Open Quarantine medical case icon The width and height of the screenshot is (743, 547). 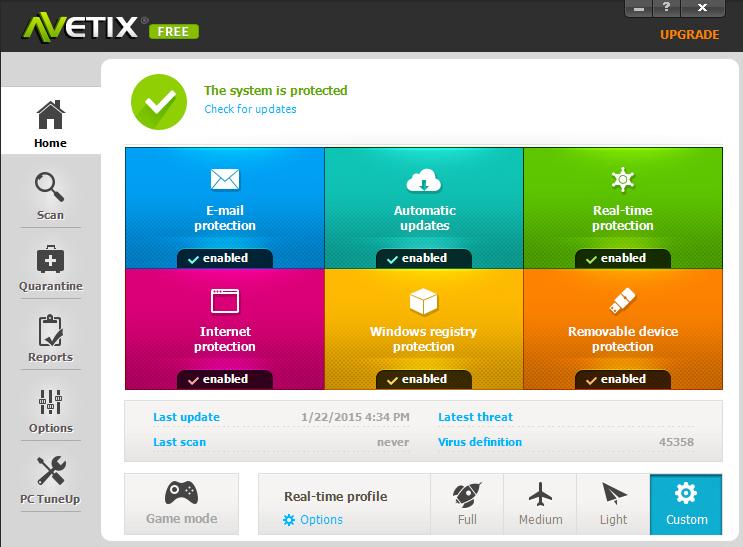tap(50, 259)
